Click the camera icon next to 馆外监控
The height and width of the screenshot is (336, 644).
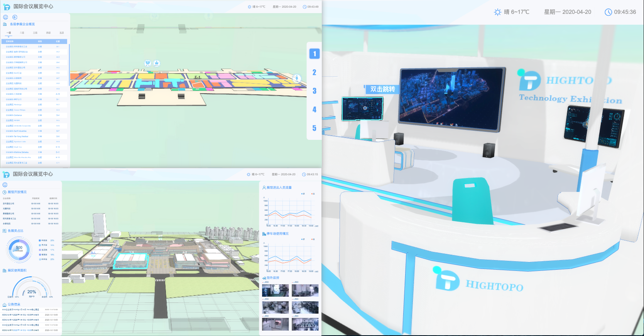pyautogui.click(x=264, y=278)
